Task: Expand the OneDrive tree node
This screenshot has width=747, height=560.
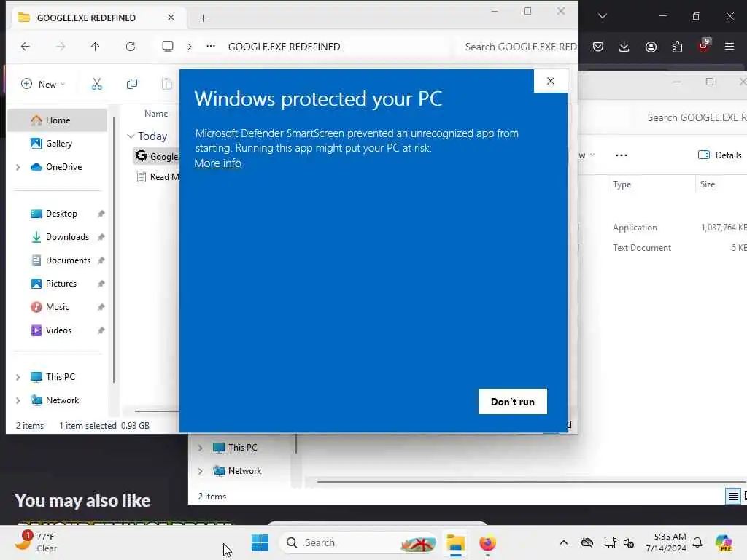Action: coord(18,167)
